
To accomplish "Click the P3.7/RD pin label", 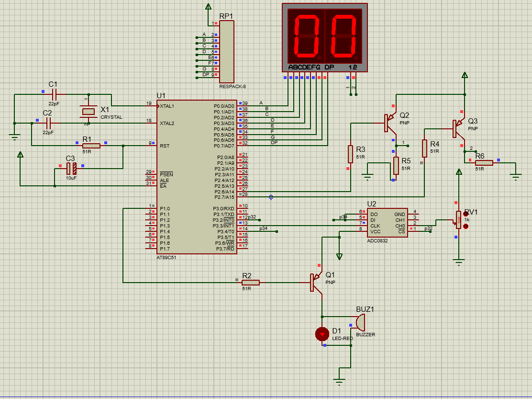I will click(x=225, y=249).
